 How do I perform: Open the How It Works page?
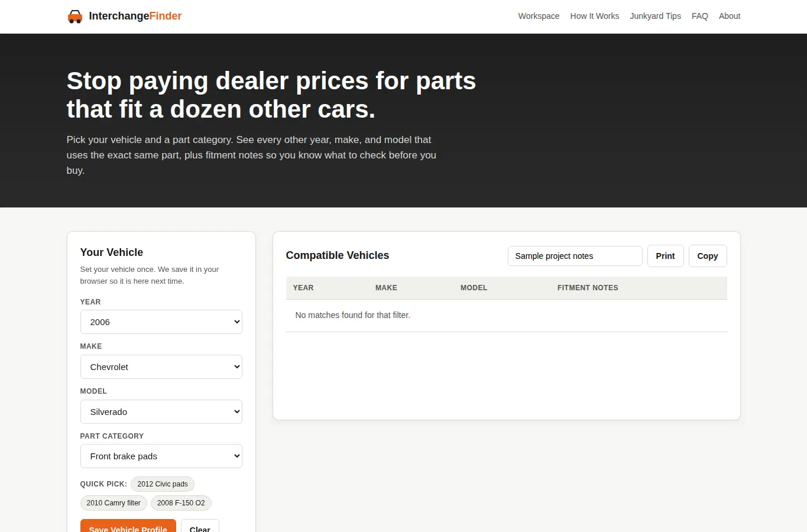point(594,16)
